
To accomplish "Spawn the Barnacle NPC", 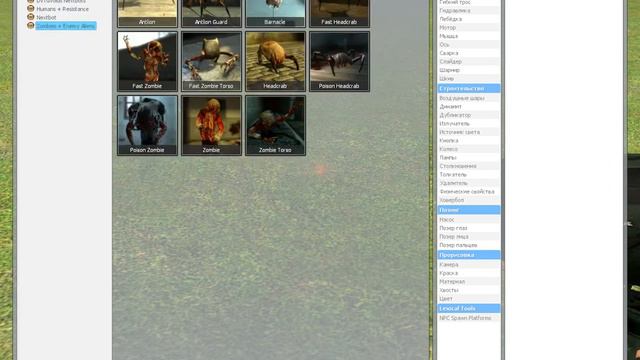I will [275, 13].
